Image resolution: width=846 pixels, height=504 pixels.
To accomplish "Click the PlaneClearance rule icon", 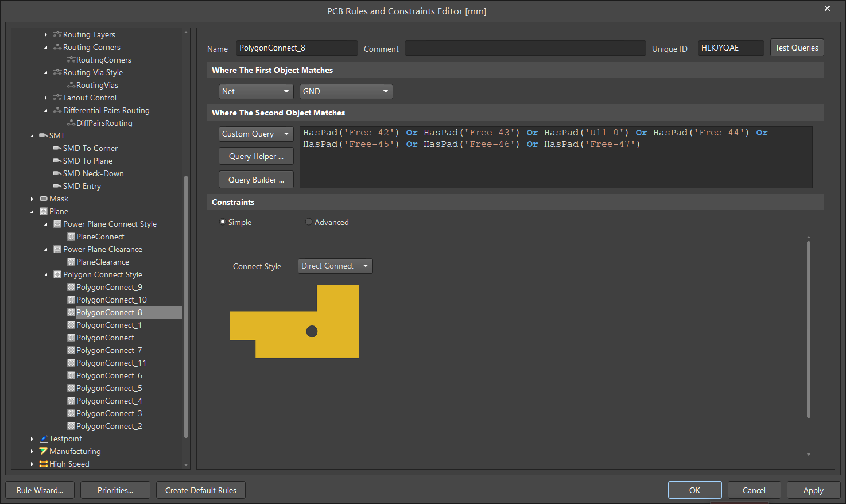I will click(71, 262).
